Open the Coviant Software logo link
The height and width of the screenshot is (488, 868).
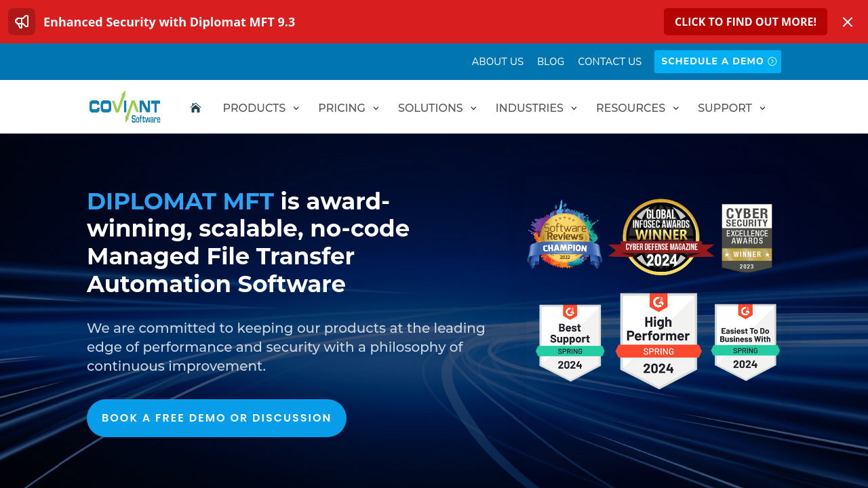point(125,107)
